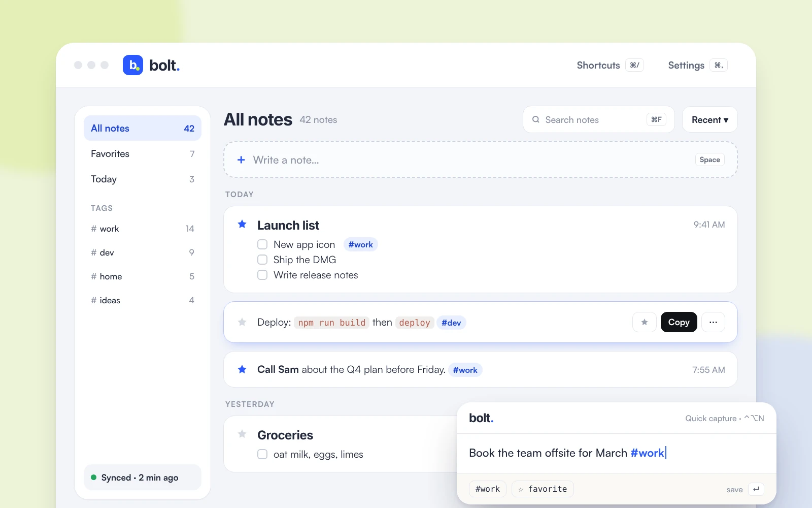Viewport: 812px width, 508px height.
Task: Click the #work tag on Call Sam note
Action: (x=465, y=370)
